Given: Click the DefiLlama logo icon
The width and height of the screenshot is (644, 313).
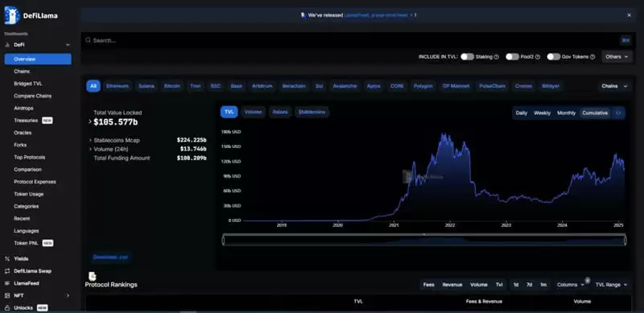Looking at the screenshot, I should (x=11, y=15).
